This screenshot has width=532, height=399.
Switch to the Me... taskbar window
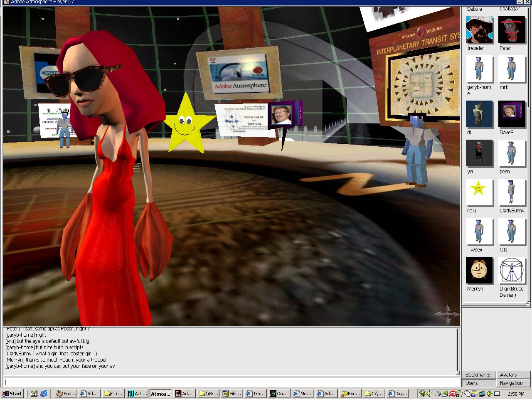tap(303, 394)
